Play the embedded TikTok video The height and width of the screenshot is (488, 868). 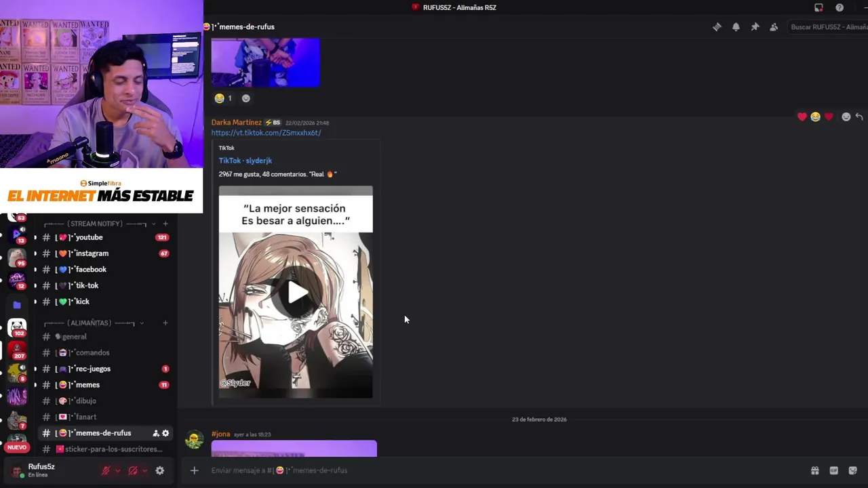click(296, 293)
